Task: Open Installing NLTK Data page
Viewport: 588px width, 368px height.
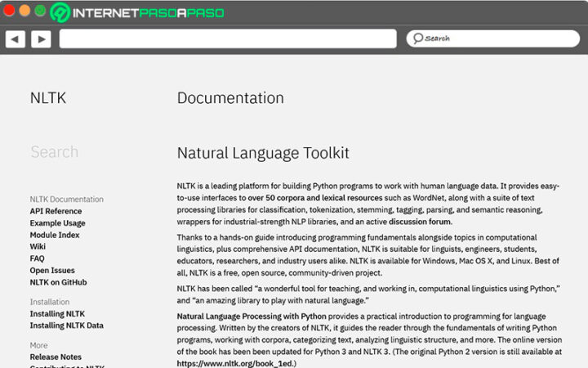Action: click(67, 325)
